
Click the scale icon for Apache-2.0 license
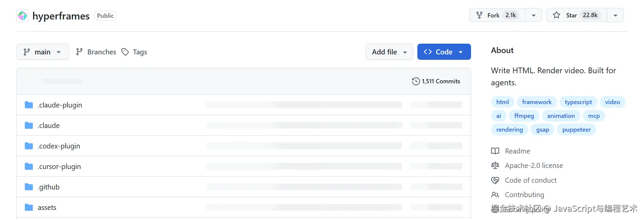[x=495, y=166]
